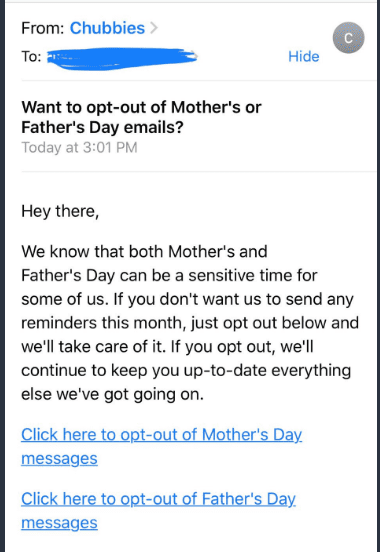Tap the 'Hey there,' greeting
380x552 pixels.
[x=60, y=211]
